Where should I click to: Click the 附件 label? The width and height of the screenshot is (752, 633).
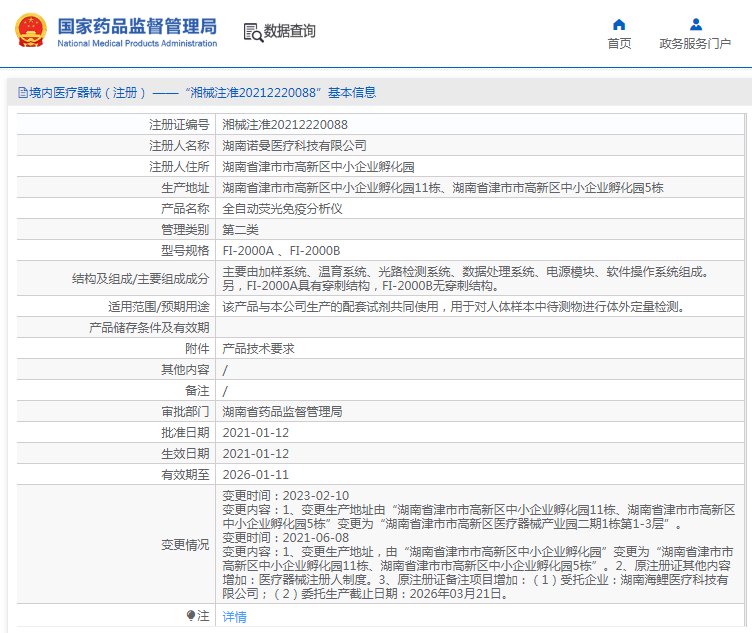coord(197,349)
